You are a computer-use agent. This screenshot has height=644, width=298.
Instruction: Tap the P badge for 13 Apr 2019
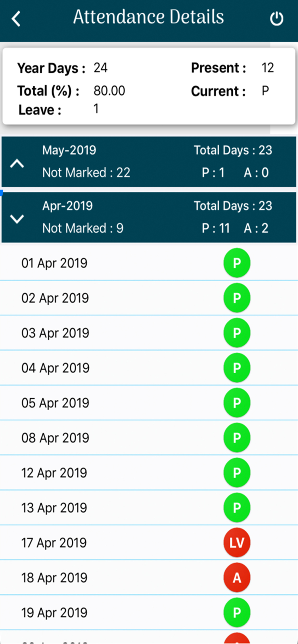tap(237, 508)
